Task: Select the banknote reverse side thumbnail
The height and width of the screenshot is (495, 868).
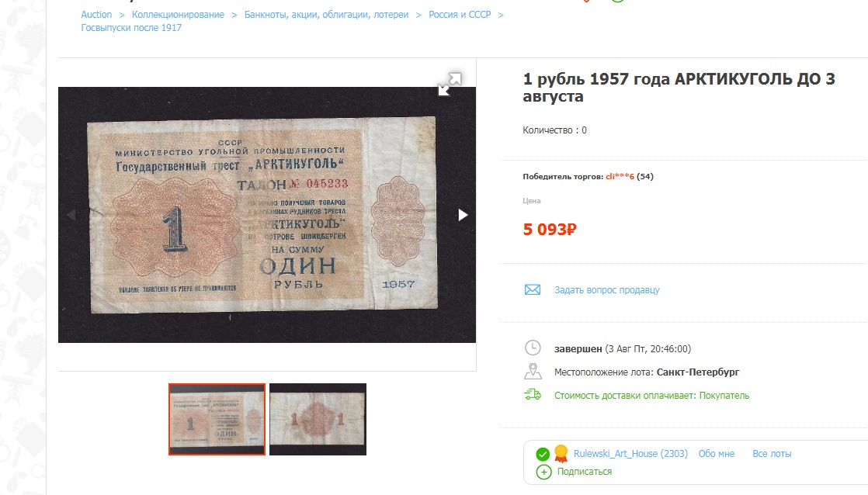Action: 318,419
